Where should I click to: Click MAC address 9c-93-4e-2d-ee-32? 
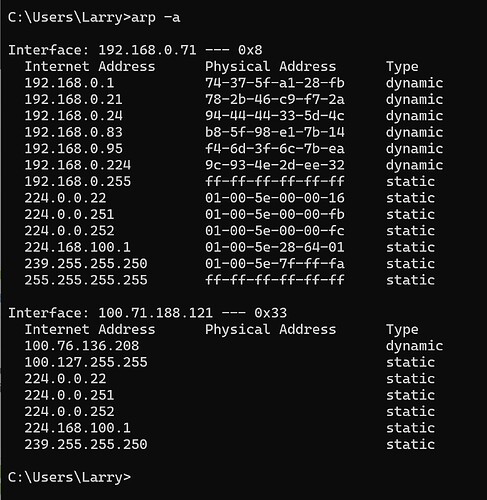pyautogui.click(x=275, y=165)
